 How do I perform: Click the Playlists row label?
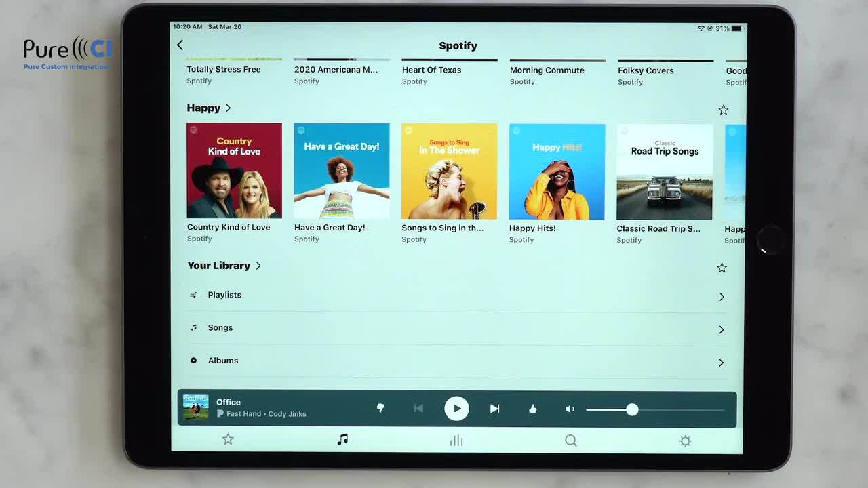(x=224, y=295)
